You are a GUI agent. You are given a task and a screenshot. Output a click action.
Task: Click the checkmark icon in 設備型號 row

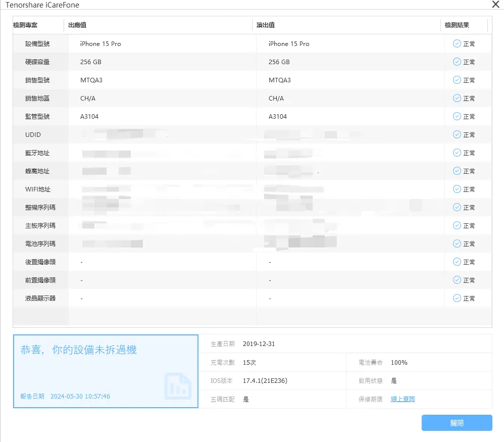(x=457, y=44)
